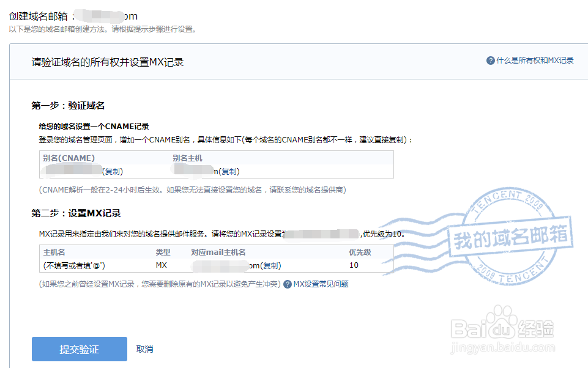Select the 主机名 column header

tap(54, 252)
